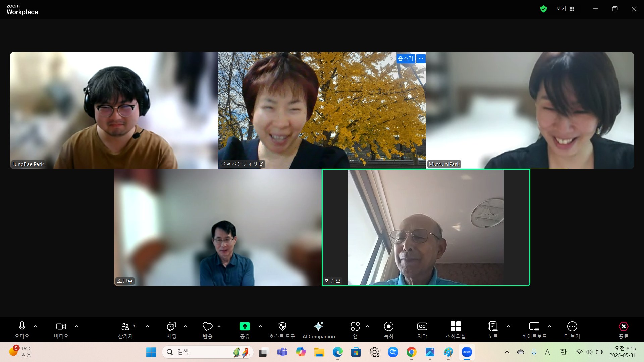Screen dimensions: 644x362
Task: Launch AI Companion sparkle icon
Action: coord(319,330)
